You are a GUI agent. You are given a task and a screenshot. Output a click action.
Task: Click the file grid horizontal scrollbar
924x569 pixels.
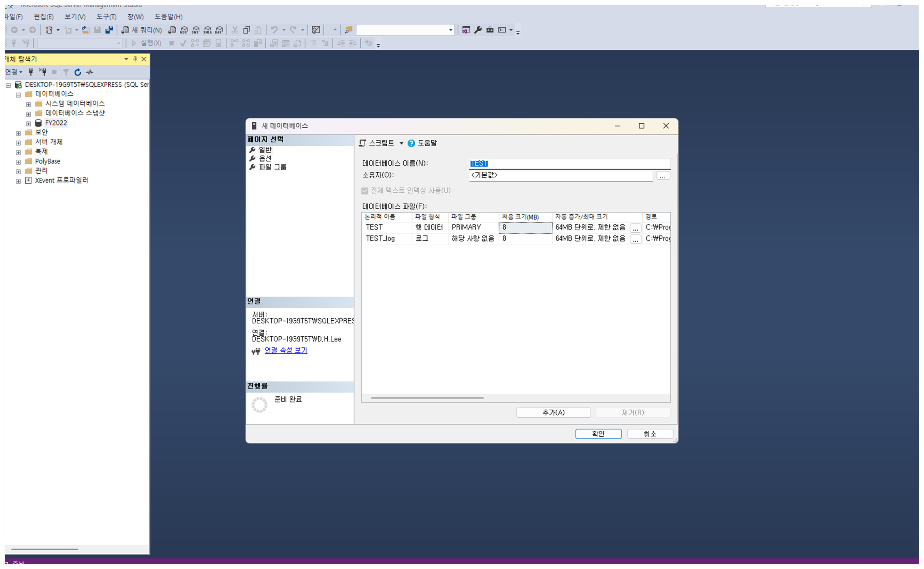(x=427, y=398)
